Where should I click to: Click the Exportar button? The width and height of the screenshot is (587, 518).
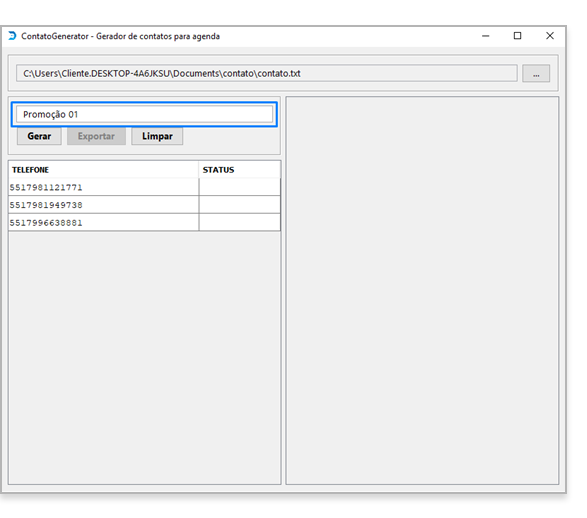(96, 136)
